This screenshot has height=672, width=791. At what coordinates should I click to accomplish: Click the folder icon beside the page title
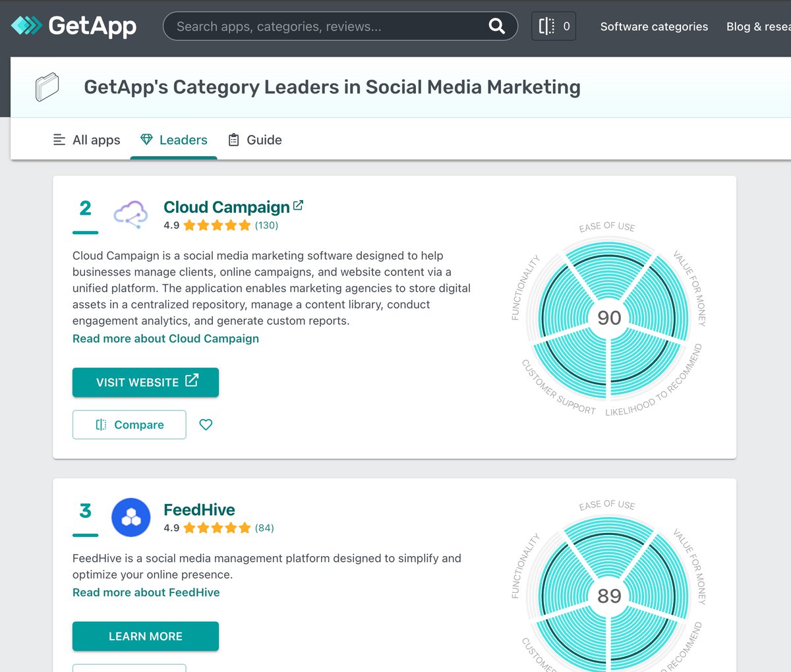(x=47, y=87)
